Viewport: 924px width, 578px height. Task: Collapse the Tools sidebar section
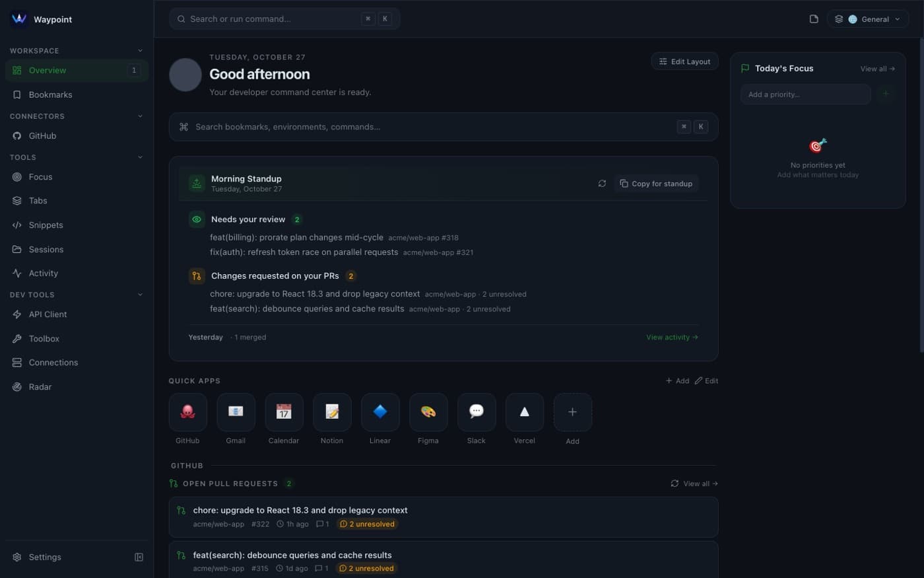pos(140,157)
